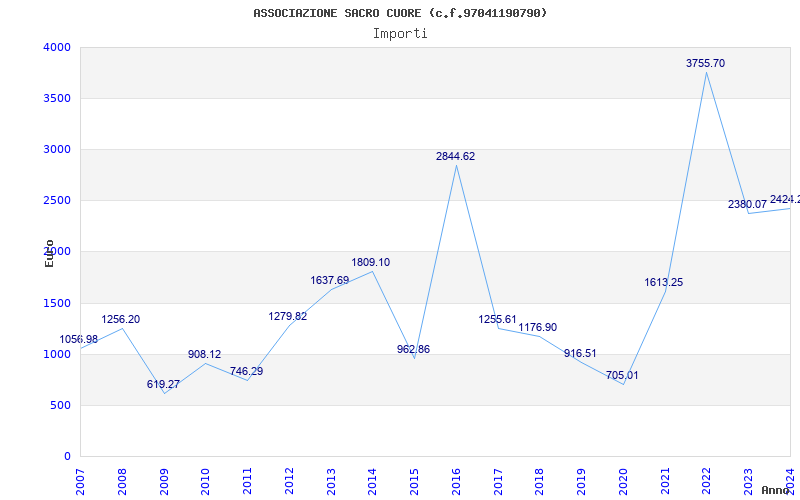Select the 1809.10 value label
This screenshot has width=800, height=500.
[370, 262]
